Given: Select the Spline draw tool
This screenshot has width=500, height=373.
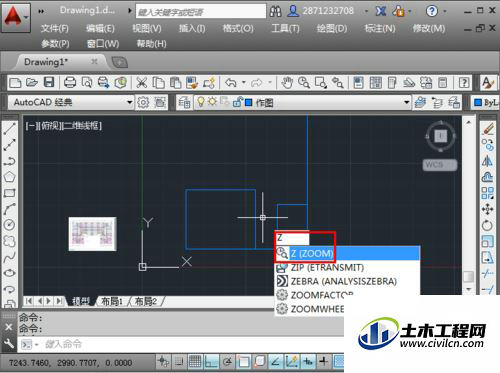Looking at the screenshot, I should click(x=9, y=257).
